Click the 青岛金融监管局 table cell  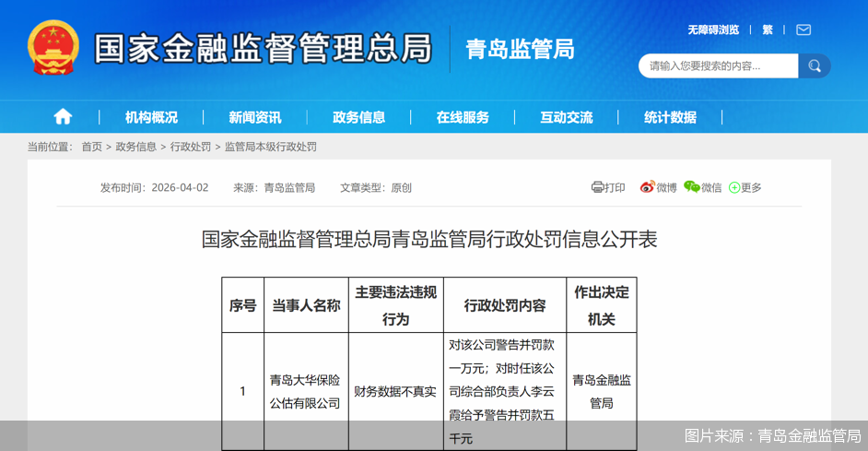pos(602,392)
